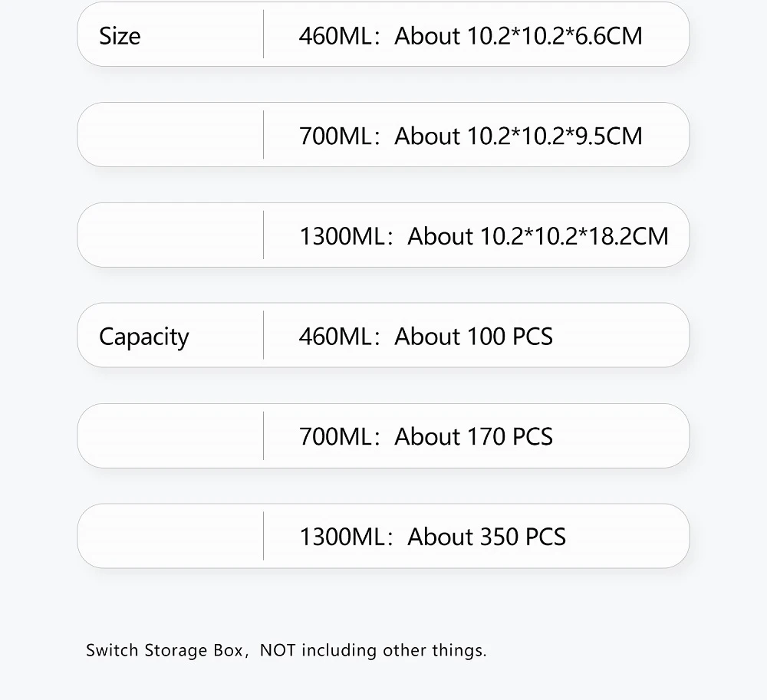Image resolution: width=767 pixels, height=700 pixels.
Task: Select the 460ML About 100 PCS row
Action: point(383,335)
